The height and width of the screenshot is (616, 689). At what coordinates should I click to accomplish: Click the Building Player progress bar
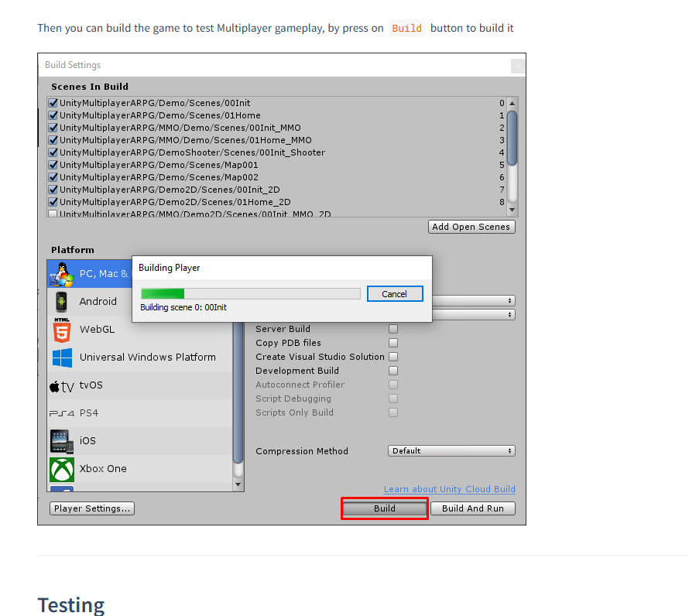(251, 293)
